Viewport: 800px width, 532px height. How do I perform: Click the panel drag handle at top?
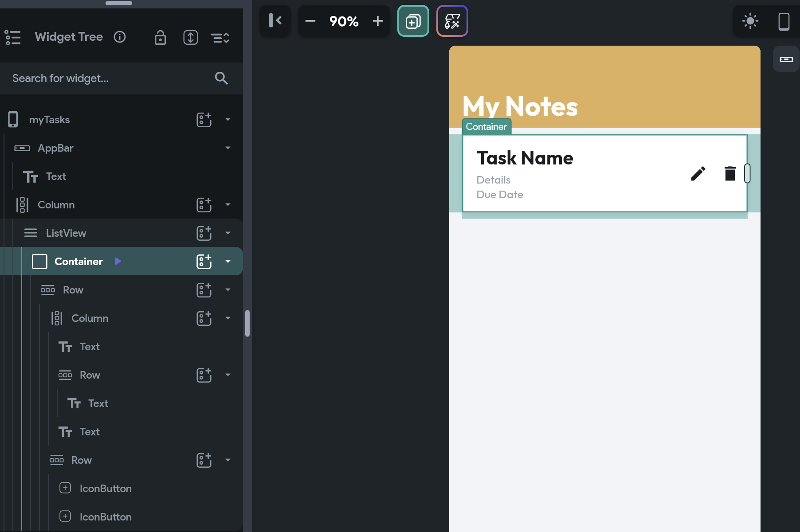[x=119, y=3]
